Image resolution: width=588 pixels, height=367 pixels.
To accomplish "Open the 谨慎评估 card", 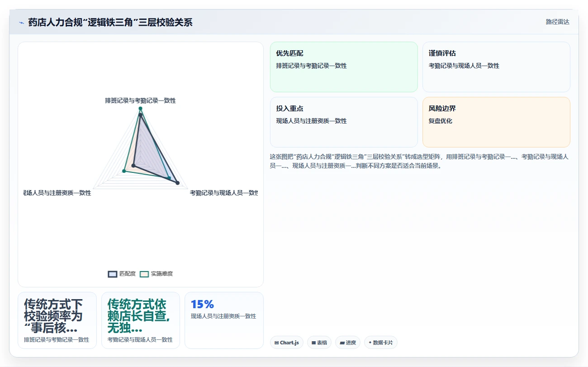I will (496, 67).
